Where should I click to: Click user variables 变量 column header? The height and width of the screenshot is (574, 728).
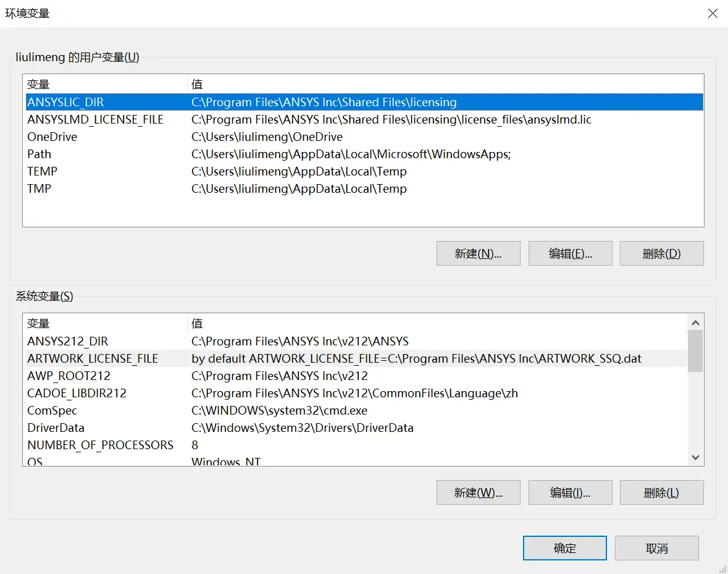106,84
